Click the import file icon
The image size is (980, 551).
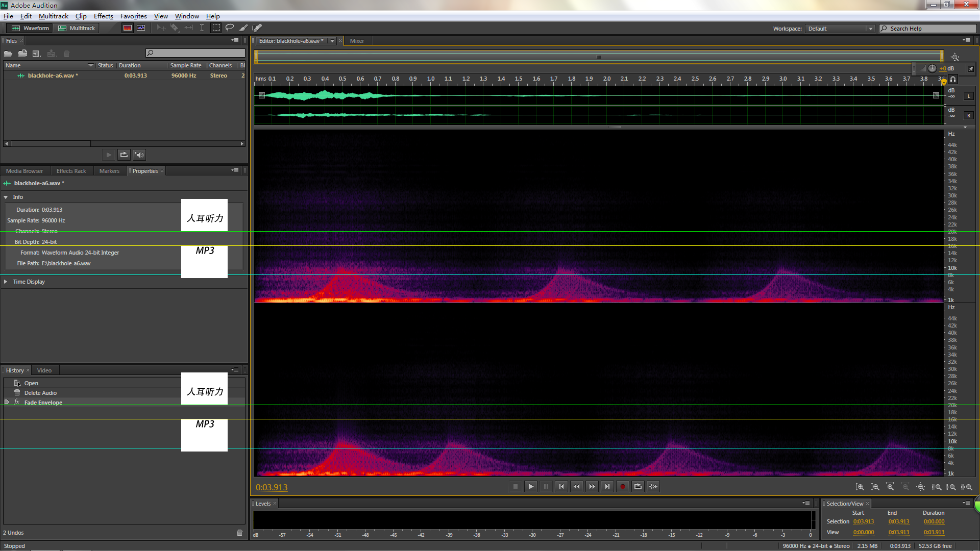[22, 54]
